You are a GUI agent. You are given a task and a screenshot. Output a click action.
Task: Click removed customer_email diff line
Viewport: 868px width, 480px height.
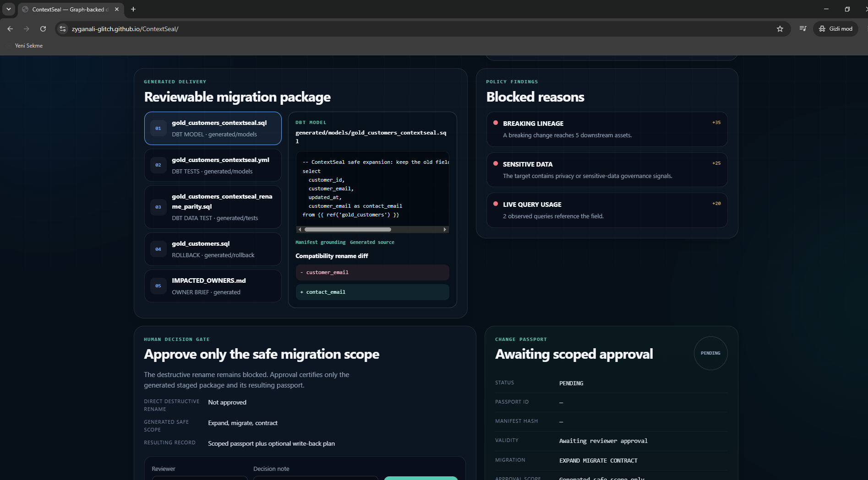372,272
